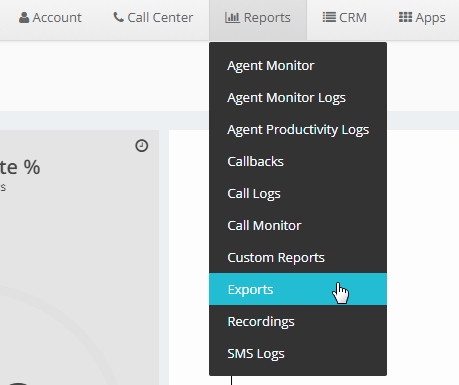The image size is (459, 385).
Task: Click the CRM list icon
Action: pyautogui.click(x=329, y=17)
